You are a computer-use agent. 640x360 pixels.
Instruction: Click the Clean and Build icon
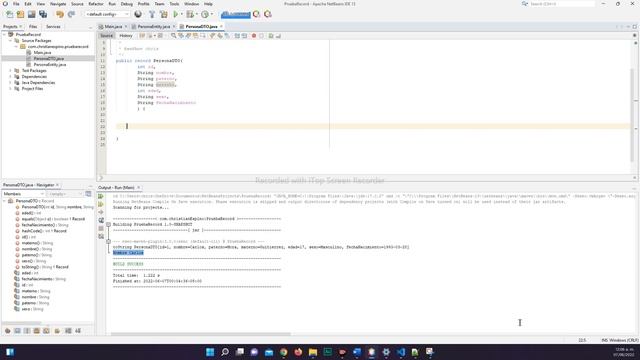[163, 14]
